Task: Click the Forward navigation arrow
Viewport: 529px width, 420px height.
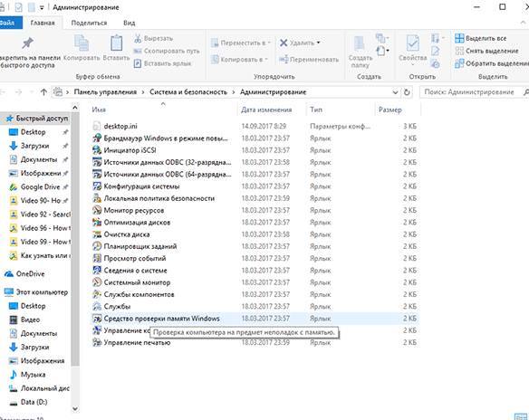Action: (x=18, y=92)
